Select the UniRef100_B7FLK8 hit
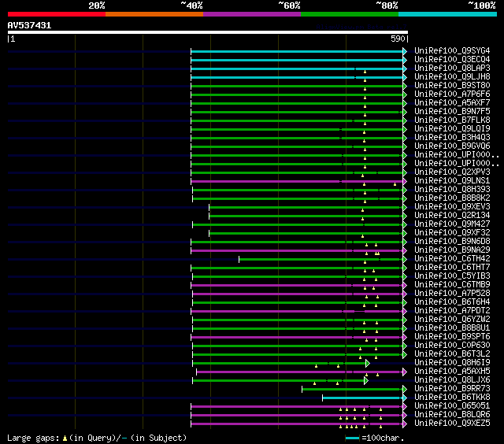 (452, 120)
